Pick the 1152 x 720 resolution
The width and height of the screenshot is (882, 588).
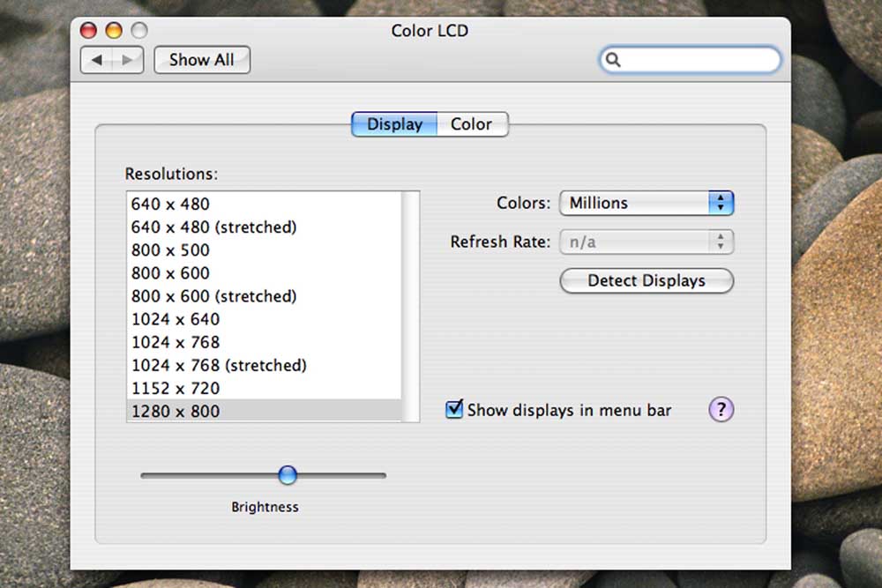(176, 388)
